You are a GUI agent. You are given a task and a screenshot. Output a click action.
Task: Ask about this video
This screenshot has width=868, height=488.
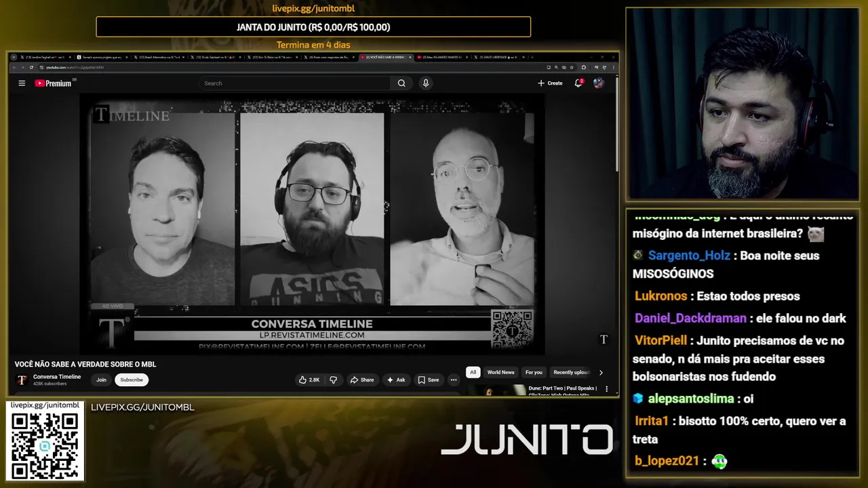click(x=396, y=380)
